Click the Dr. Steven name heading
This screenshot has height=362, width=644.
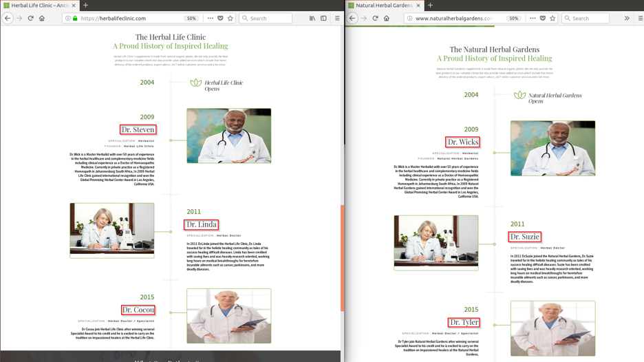[x=138, y=129]
